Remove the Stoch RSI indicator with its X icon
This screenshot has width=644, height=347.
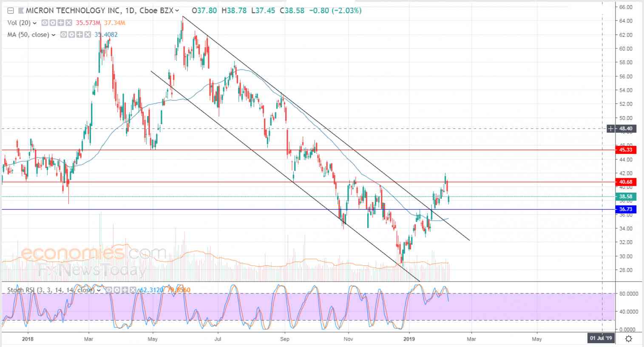click(x=133, y=290)
